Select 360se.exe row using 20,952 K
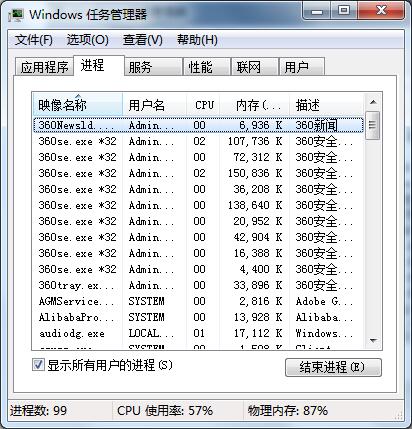Image resolution: width=412 pixels, height=429 pixels. click(x=198, y=221)
